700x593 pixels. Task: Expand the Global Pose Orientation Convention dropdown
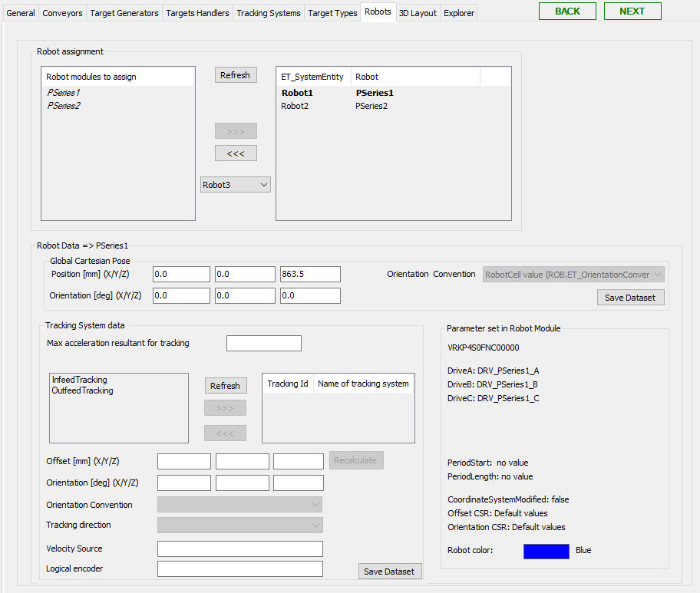(x=573, y=275)
